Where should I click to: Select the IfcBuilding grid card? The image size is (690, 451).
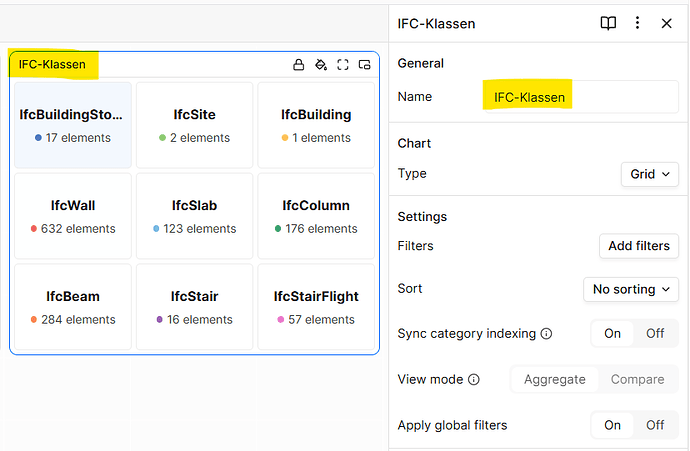click(x=316, y=125)
